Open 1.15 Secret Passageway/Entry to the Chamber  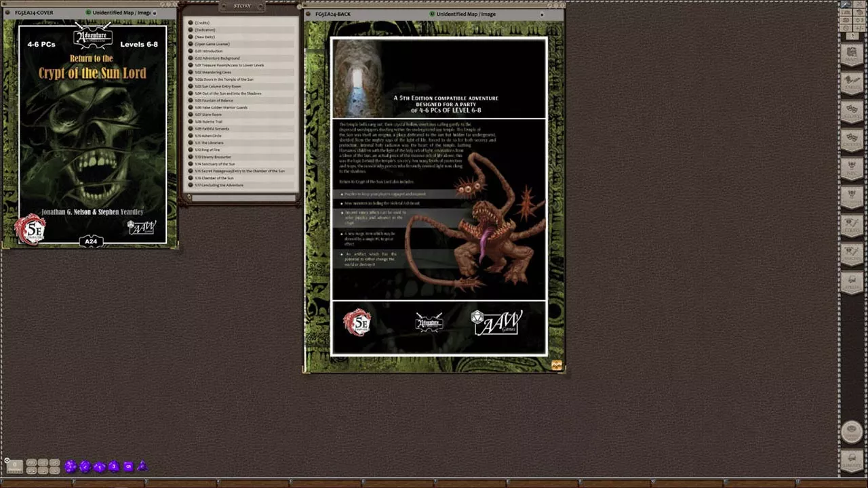(x=241, y=171)
